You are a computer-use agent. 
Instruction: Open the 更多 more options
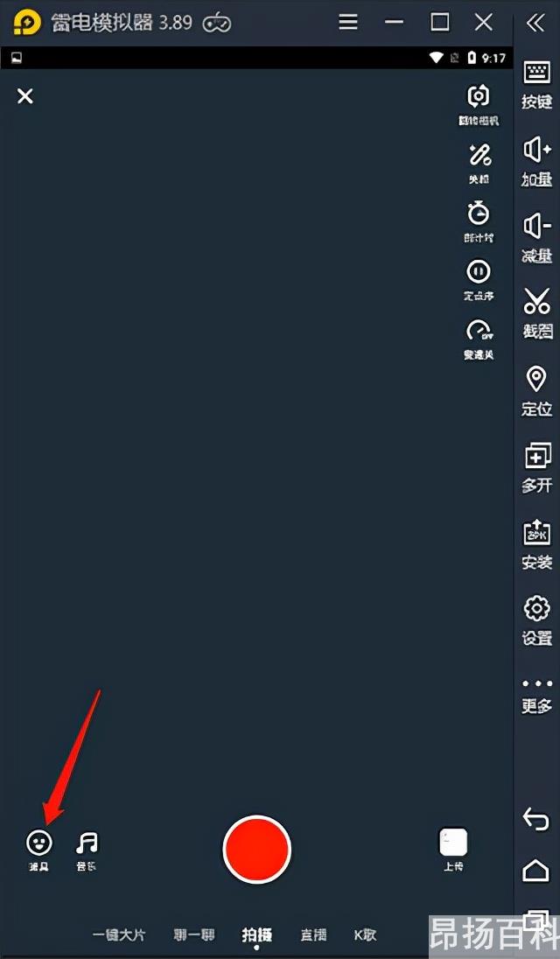coord(536,696)
